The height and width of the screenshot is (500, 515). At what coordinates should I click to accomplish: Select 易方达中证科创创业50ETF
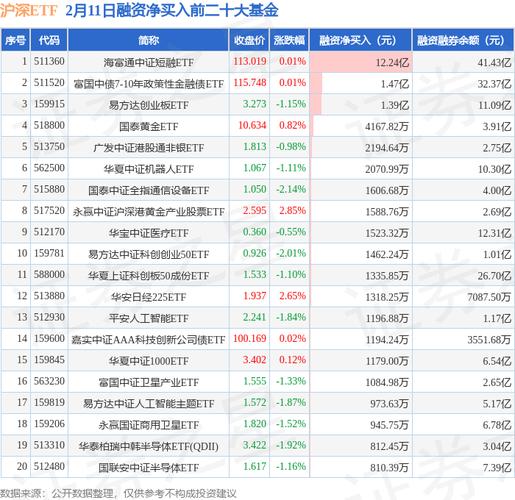(x=148, y=254)
